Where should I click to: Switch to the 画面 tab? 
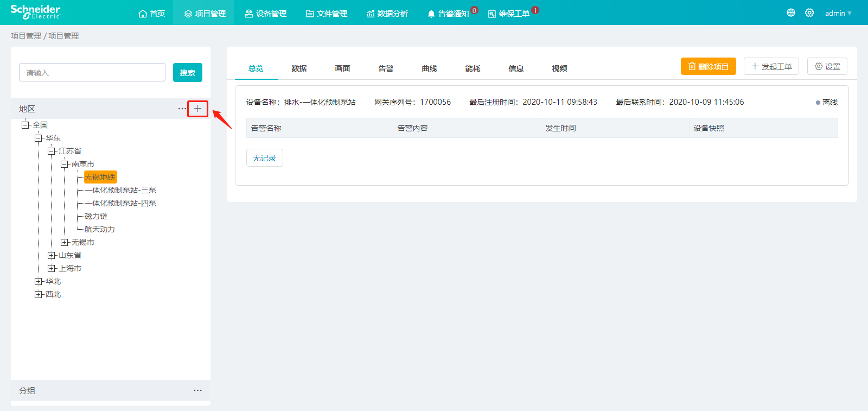click(x=342, y=68)
